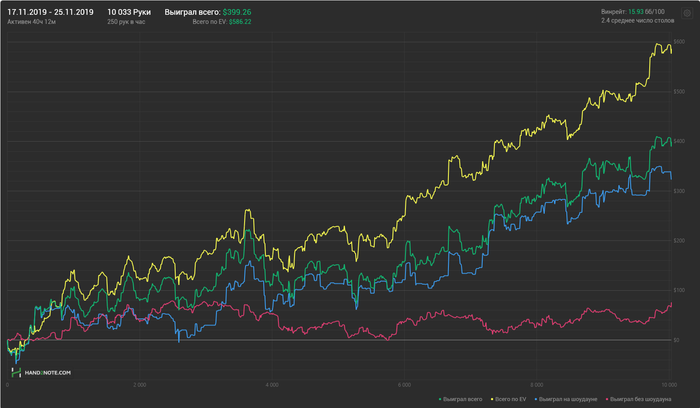
Task: Toggle the 'Выиграл без шоудауна' legend series
Action: tap(638, 399)
